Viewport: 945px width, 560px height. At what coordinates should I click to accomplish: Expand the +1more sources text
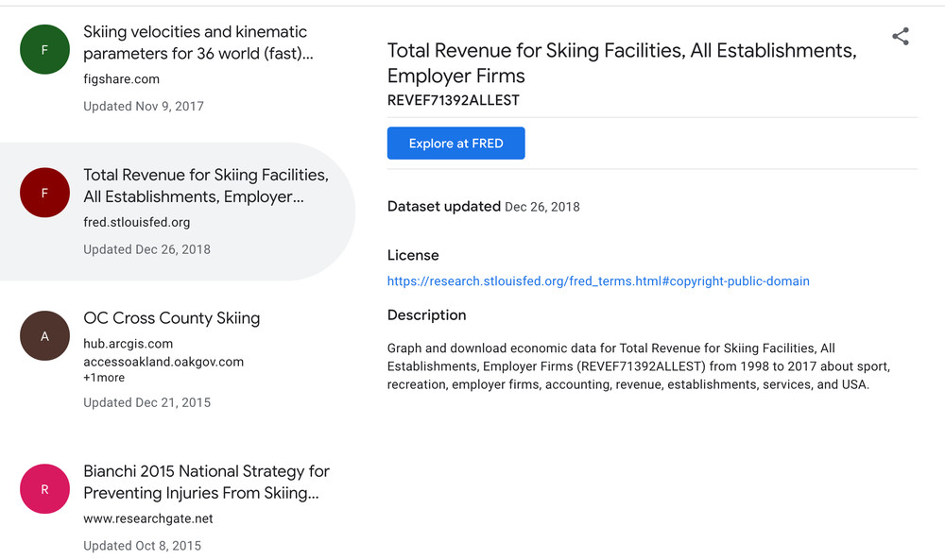104,378
